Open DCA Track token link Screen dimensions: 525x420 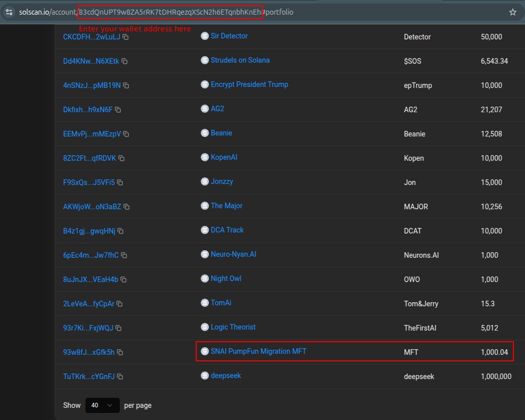(x=227, y=230)
